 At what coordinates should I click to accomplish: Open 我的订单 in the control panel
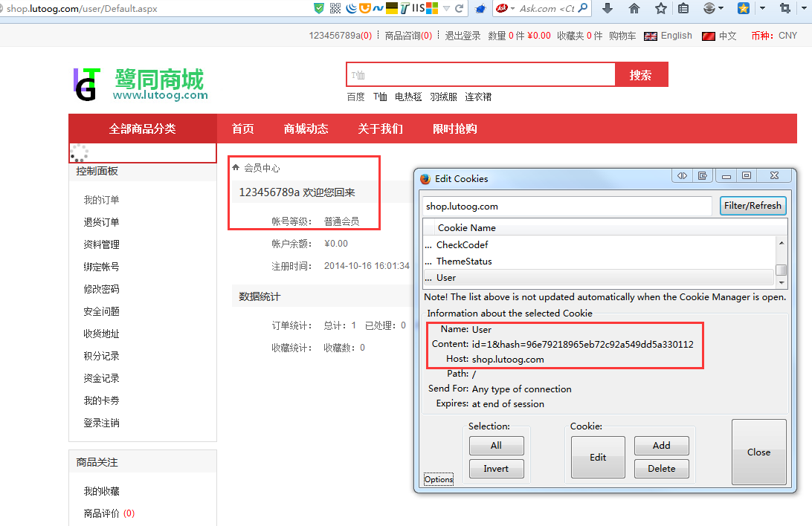[101, 200]
